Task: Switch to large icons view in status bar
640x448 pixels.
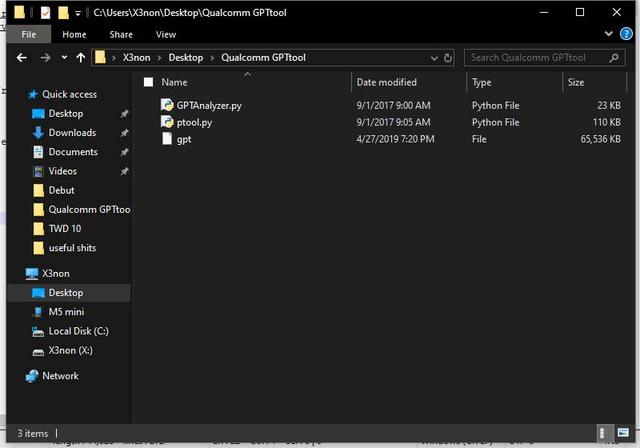Action: pos(622,432)
